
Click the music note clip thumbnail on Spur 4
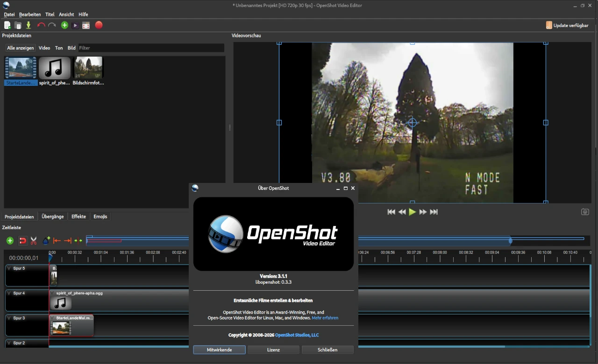[x=61, y=303]
